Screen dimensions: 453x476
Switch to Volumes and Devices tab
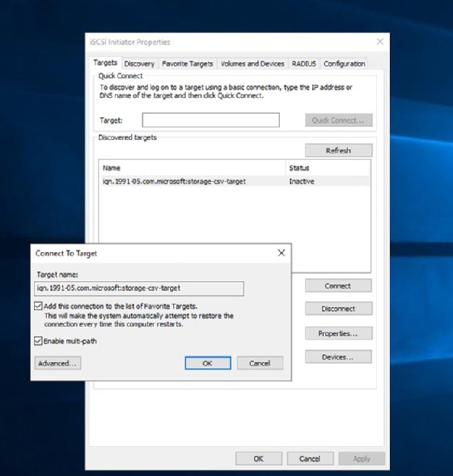[x=252, y=64]
